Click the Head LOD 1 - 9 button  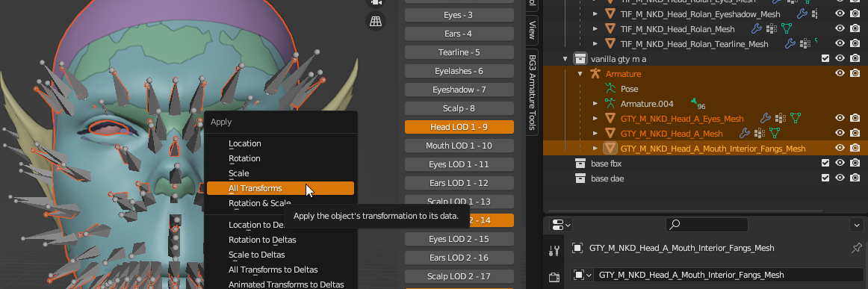coord(459,128)
